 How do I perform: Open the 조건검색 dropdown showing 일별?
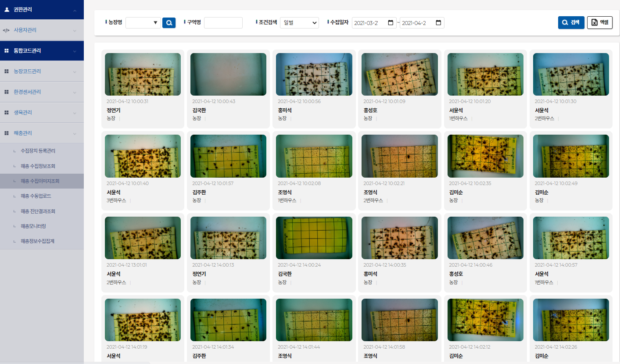click(299, 23)
